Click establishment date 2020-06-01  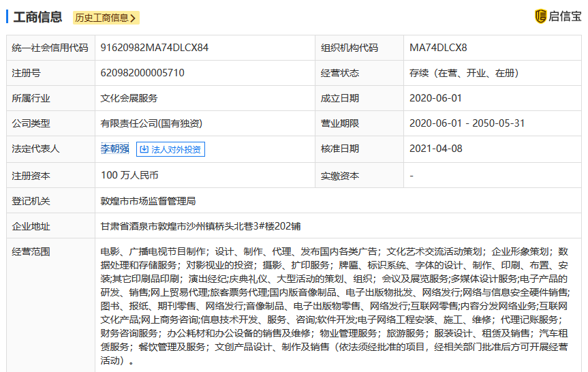(x=435, y=98)
